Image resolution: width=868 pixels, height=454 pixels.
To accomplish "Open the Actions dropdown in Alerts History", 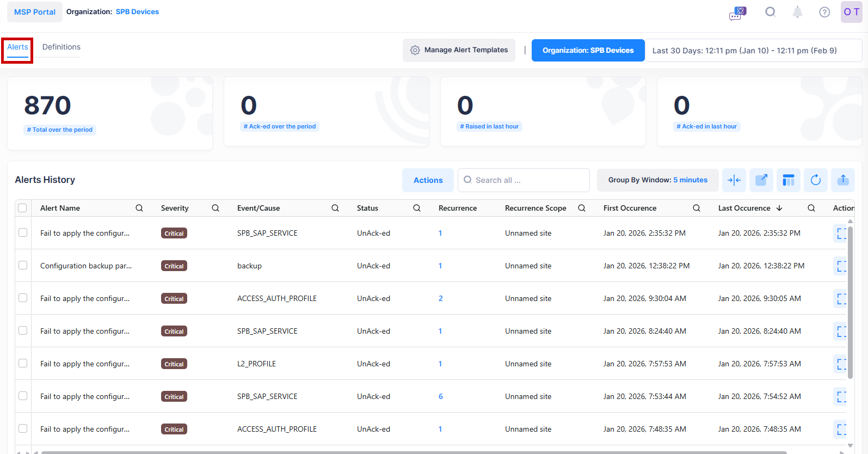I will 428,180.
